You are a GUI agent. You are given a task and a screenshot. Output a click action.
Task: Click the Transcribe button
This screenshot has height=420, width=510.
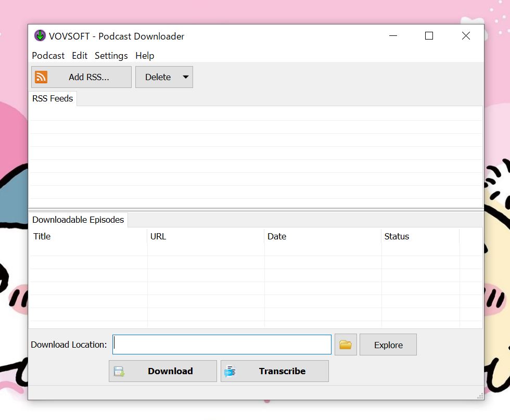click(275, 371)
